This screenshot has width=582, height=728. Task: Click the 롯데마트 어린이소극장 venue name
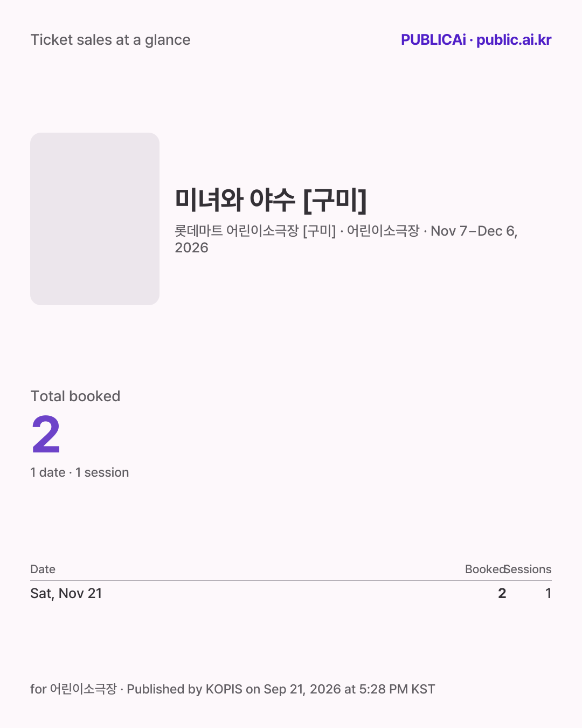click(237, 231)
